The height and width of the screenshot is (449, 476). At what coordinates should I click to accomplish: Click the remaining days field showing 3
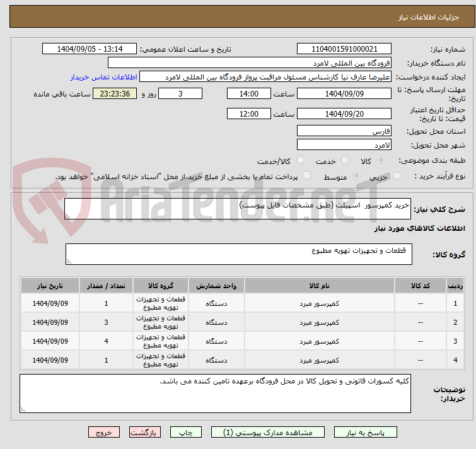(180, 93)
